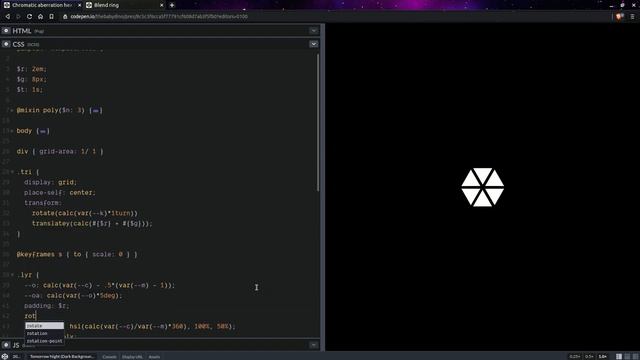
Task: Open the Console button
Action: click(109, 357)
